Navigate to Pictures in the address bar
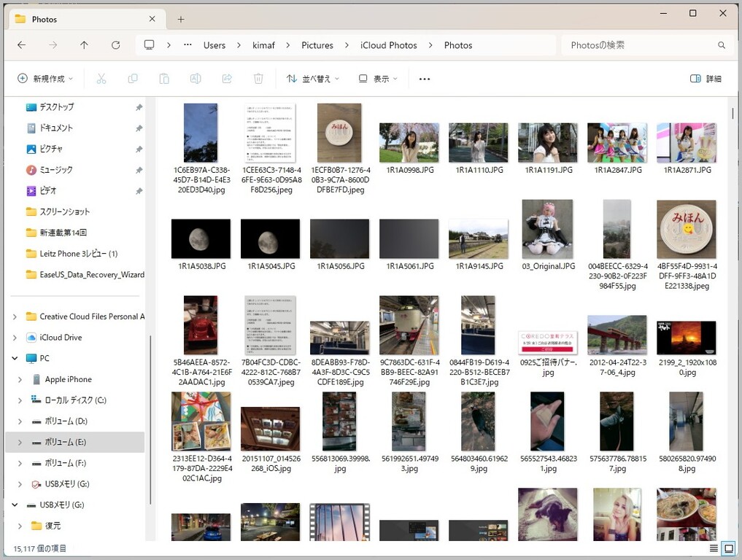 pos(317,45)
